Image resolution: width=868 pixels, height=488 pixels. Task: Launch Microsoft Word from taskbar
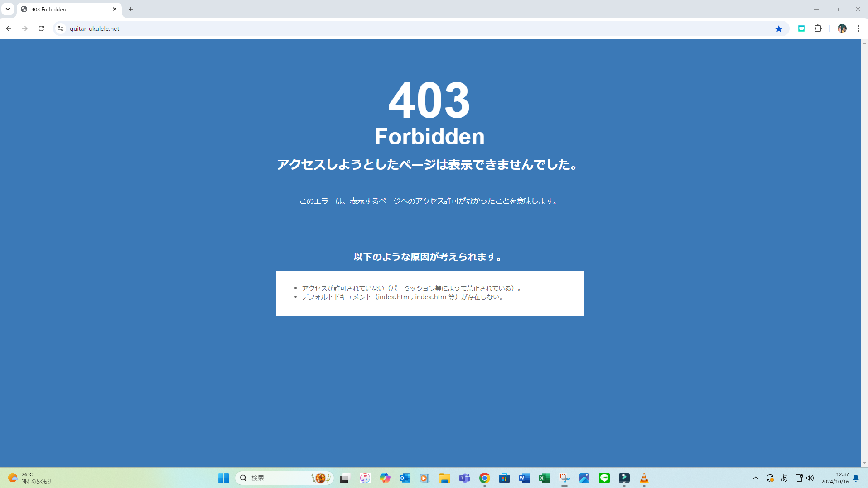(x=524, y=478)
